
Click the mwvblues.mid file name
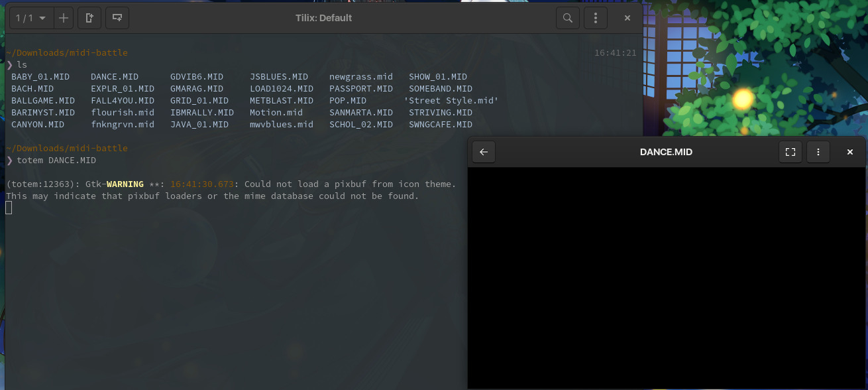(x=282, y=125)
